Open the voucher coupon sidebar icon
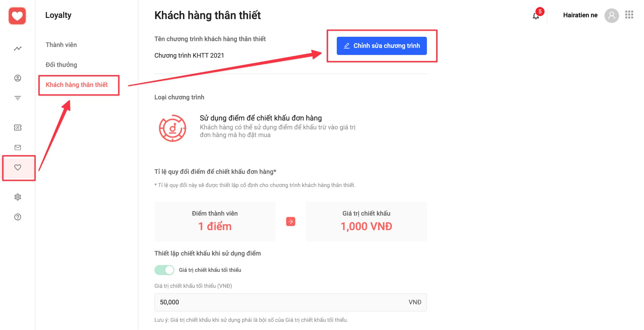This screenshot has height=330, width=644. (18, 127)
